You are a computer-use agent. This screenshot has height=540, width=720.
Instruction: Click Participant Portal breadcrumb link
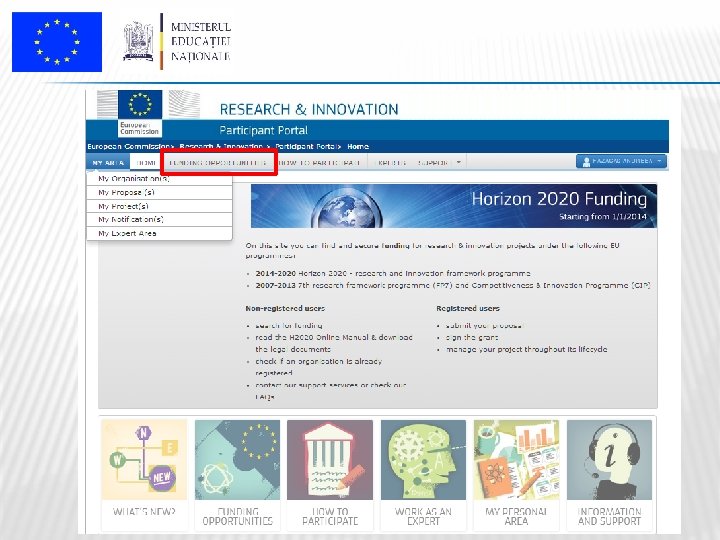[305, 146]
